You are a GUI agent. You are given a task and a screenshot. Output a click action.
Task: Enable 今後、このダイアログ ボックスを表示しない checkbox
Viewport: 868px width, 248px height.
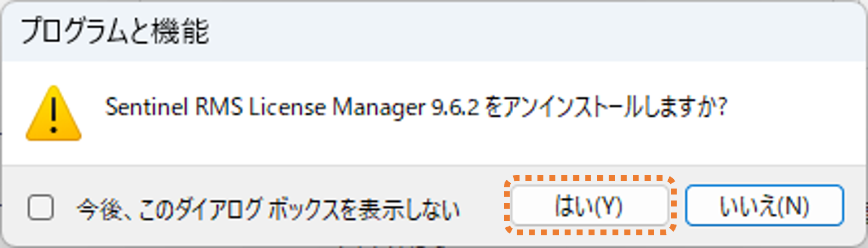click(42, 208)
